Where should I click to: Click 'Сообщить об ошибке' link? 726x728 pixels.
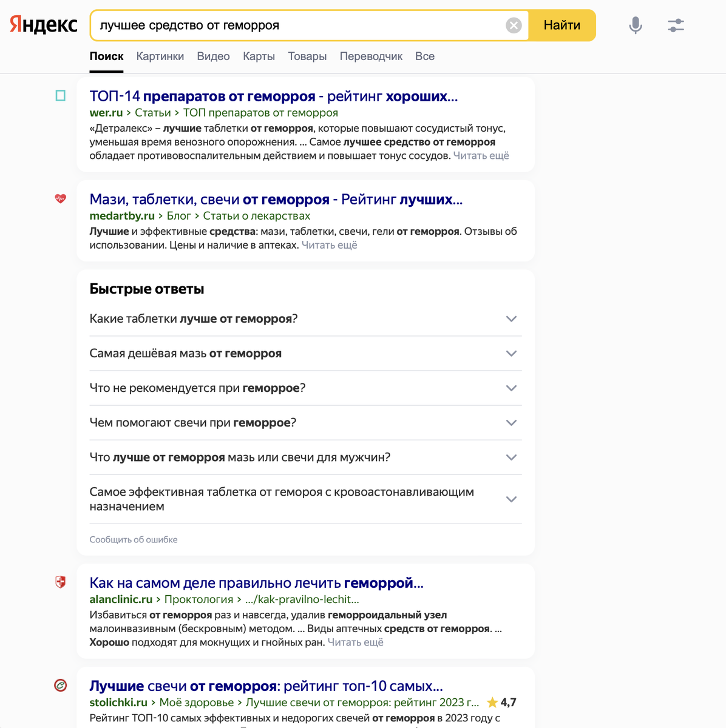(134, 539)
